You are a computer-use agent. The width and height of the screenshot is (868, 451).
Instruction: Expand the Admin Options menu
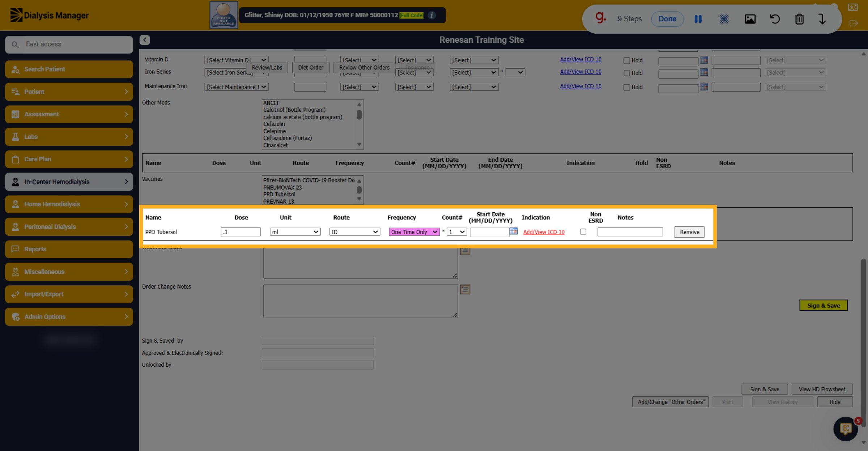(x=69, y=317)
